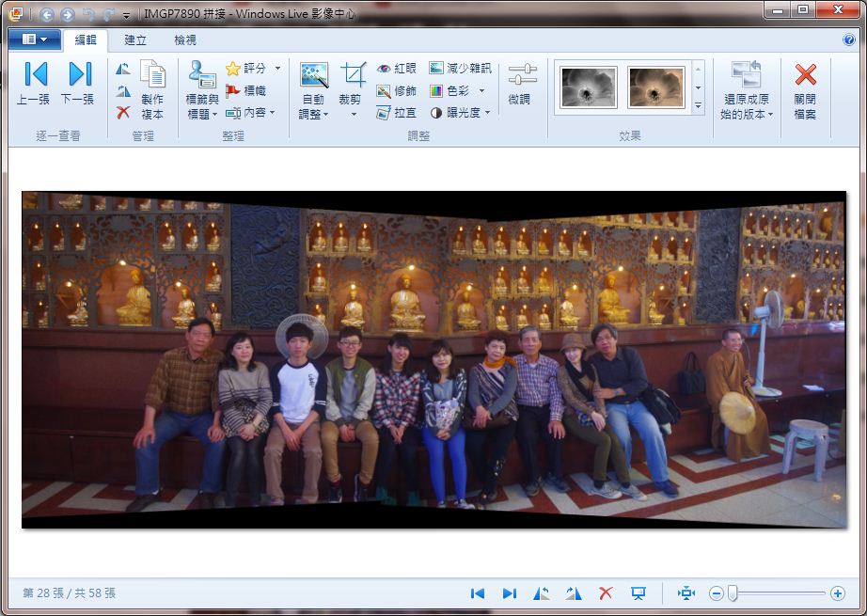The image size is (867, 616).
Task: Open the help question mark icon
Action: 849,39
